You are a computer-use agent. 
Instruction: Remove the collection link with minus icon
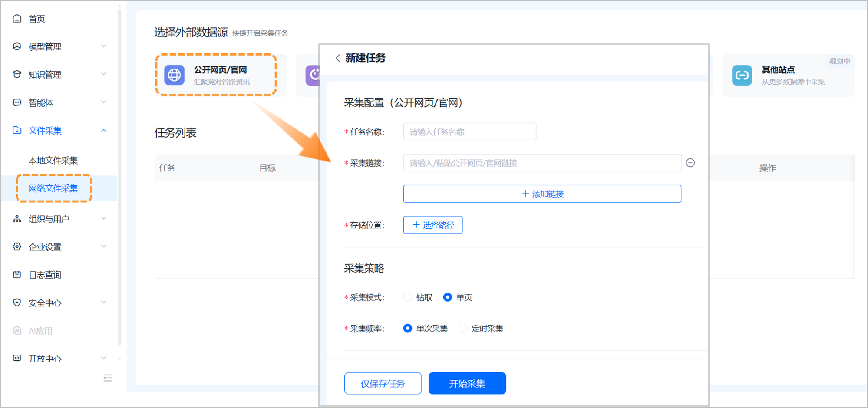coord(690,163)
